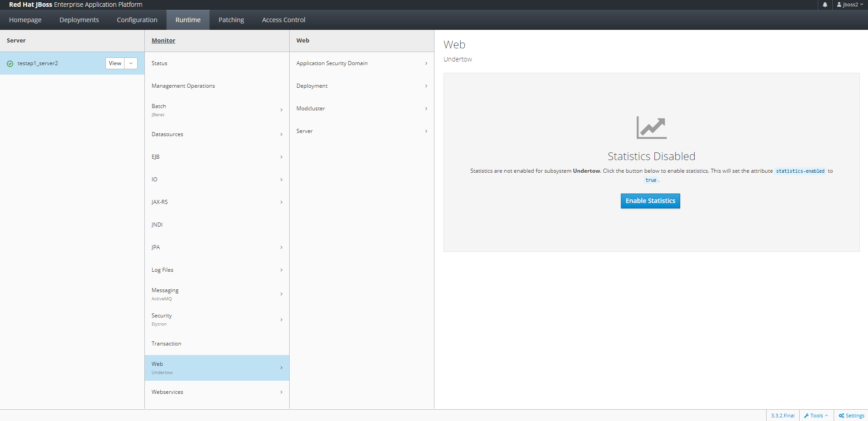Open Settings in the footer
The width and height of the screenshot is (868, 421).
[851, 416]
